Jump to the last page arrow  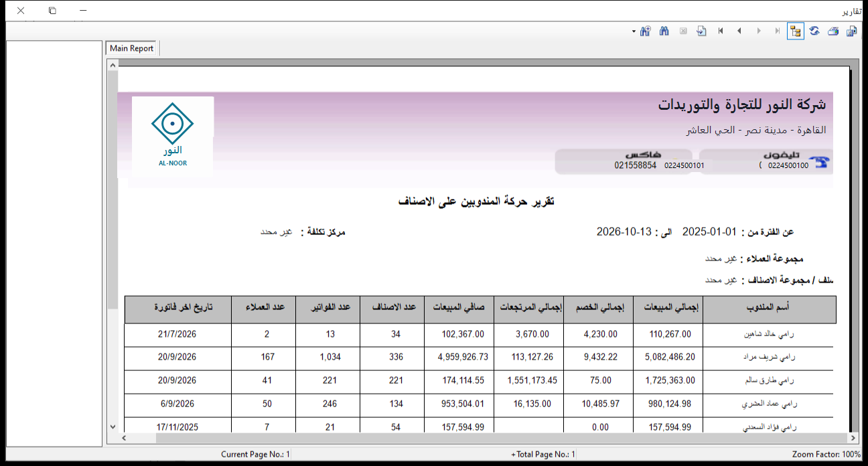(777, 31)
